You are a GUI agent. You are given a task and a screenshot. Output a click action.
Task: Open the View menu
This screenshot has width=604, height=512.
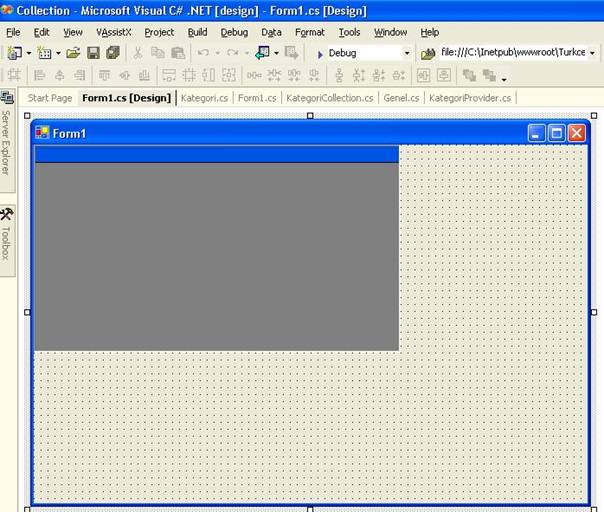coord(73,32)
